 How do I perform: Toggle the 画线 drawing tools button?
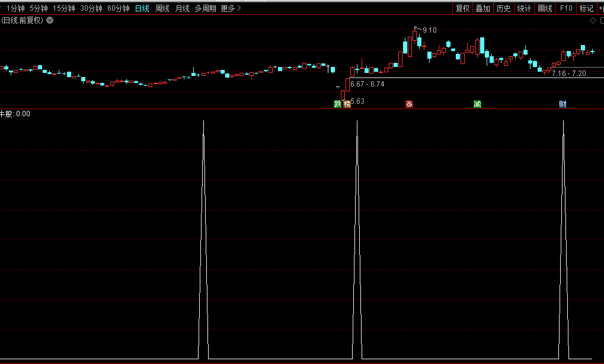coord(545,8)
